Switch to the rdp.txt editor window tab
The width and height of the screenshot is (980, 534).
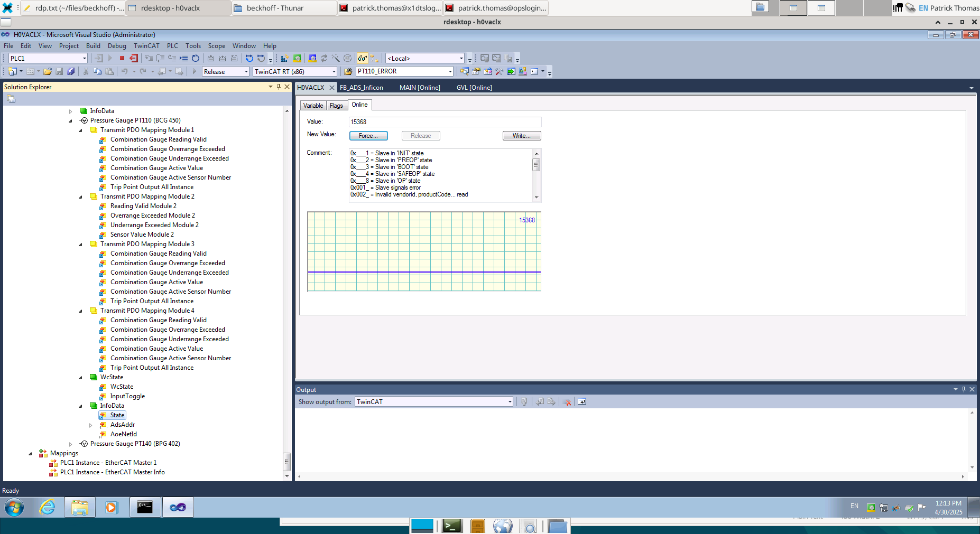coord(73,8)
